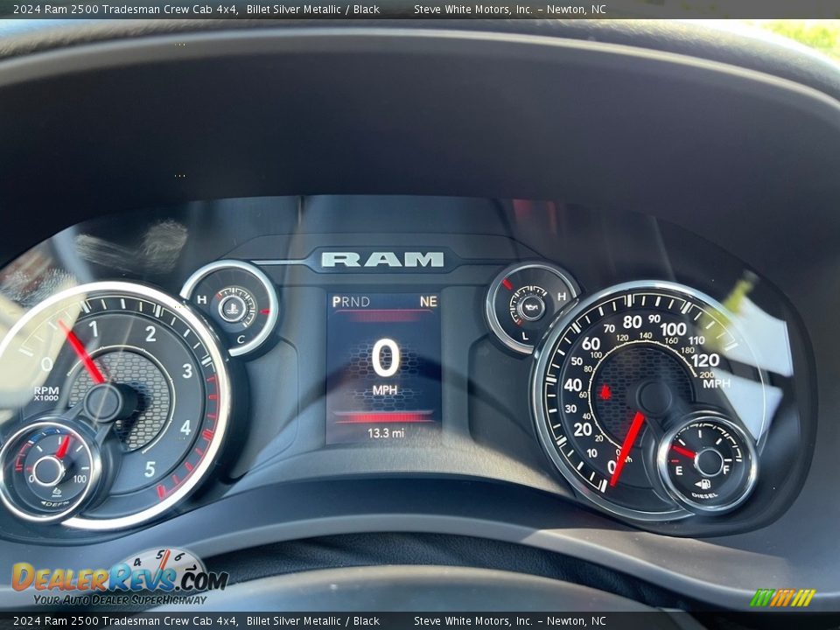Click the diesel fuel pump icon
This screenshot has width=840, height=630.
pos(703,484)
